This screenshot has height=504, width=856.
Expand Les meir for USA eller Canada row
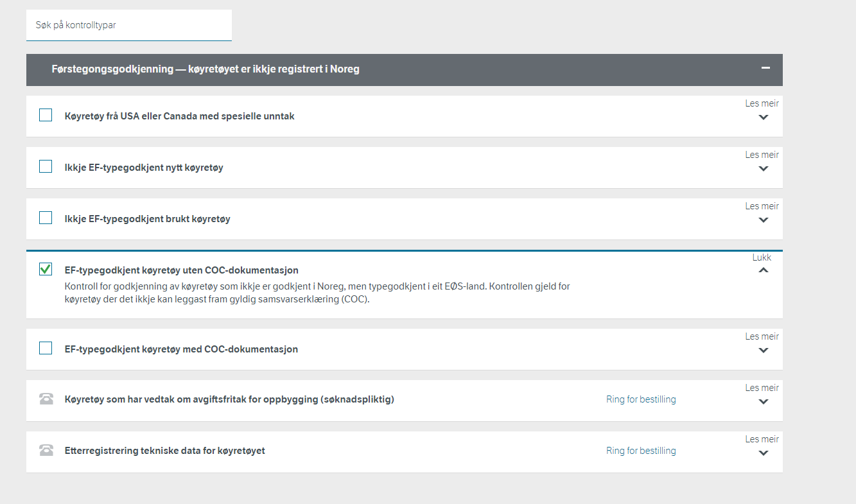(x=763, y=117)
